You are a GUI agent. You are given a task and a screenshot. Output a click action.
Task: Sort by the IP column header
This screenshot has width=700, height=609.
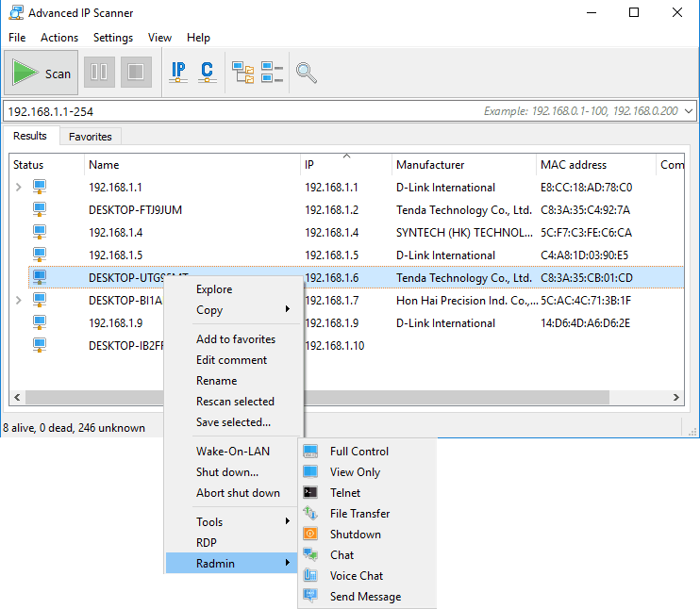click(x=346, y=165)
